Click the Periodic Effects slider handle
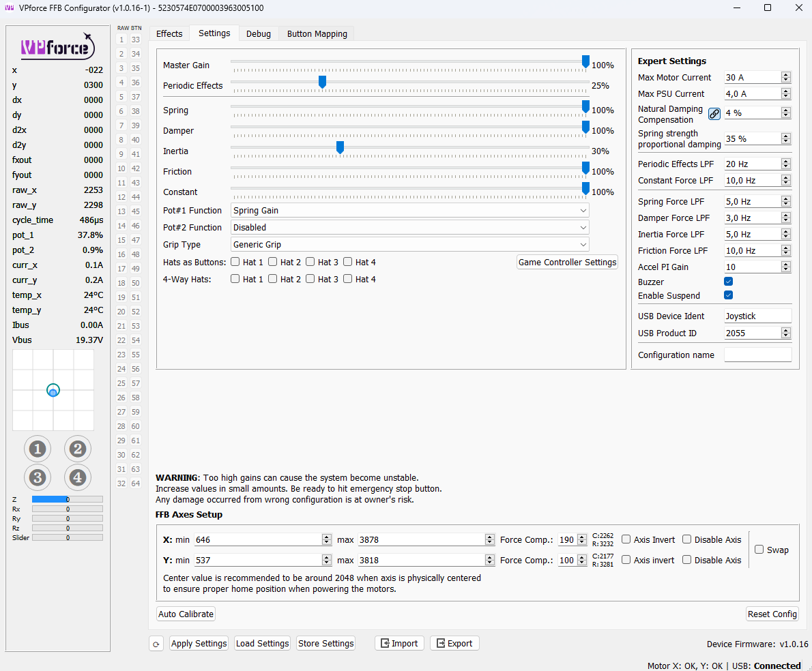 322,82
